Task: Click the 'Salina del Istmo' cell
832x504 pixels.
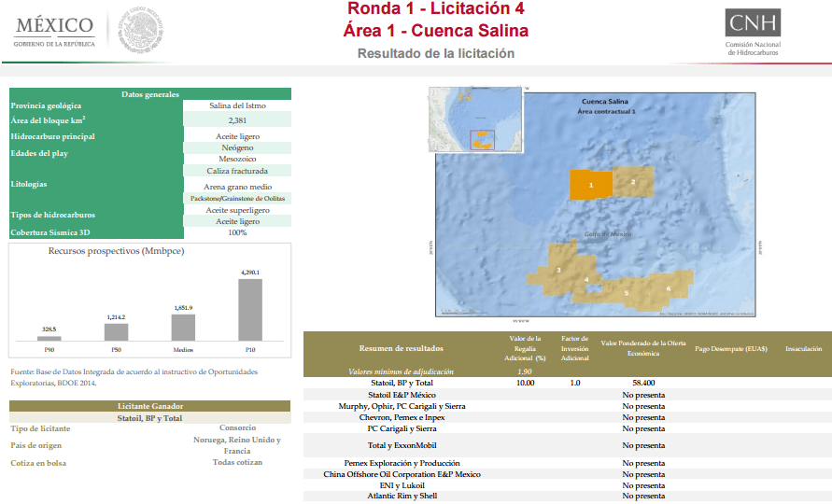Action: (x=237, y=105)
